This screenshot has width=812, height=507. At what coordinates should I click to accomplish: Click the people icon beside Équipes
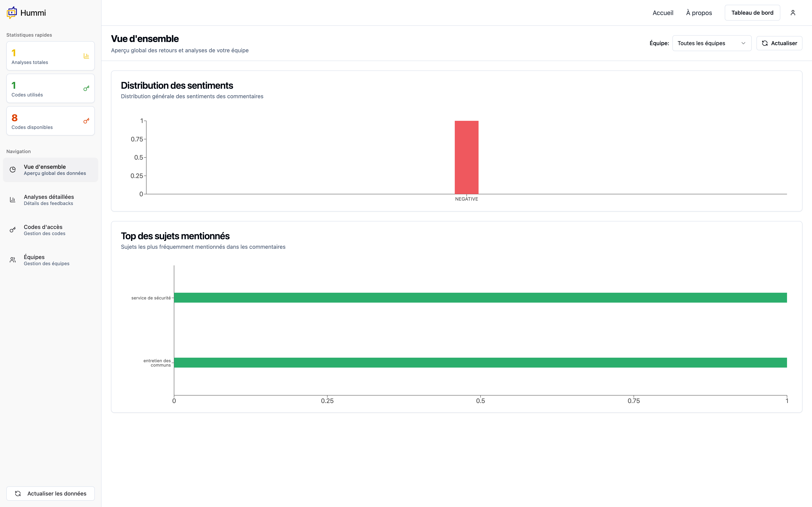[13, 260]
